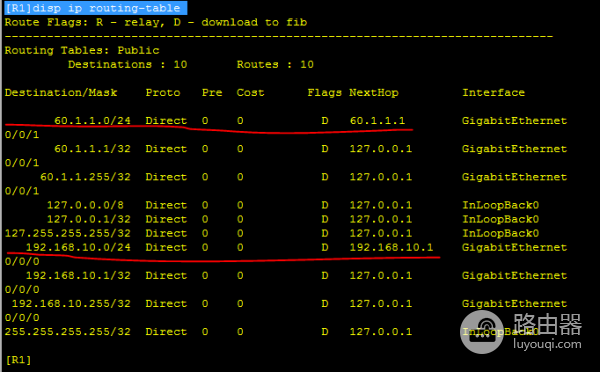
Task: Click next hop 127.0.0.1 in the 60.1.1.1/32 row
Action: [x=381, y=149]
